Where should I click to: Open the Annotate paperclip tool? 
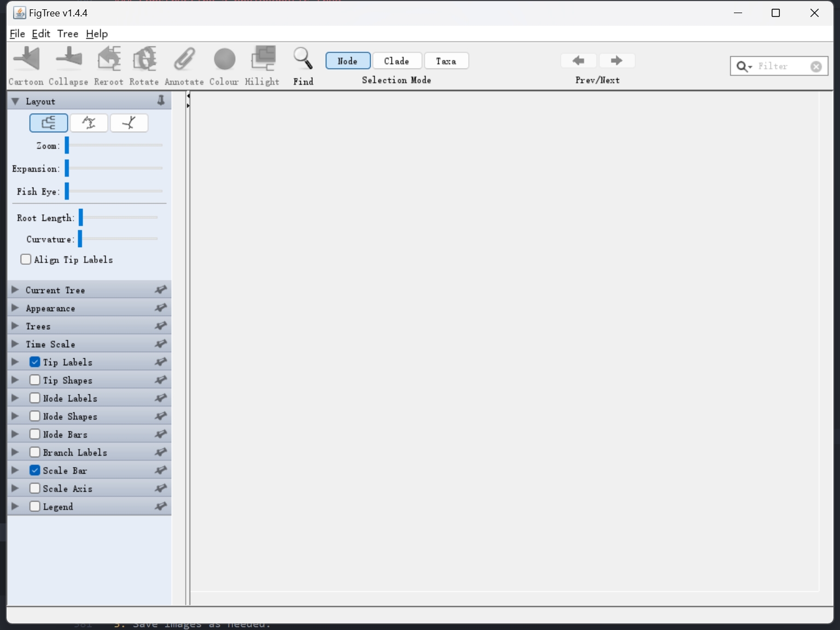pyautogui.click(x=184, y=59)
